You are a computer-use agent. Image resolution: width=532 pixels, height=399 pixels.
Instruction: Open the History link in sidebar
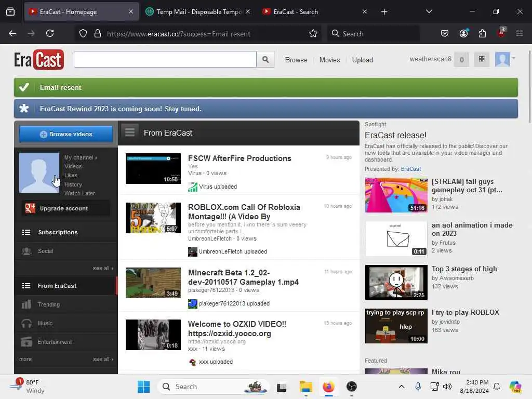pyautogui.click(x=73, y=184)
